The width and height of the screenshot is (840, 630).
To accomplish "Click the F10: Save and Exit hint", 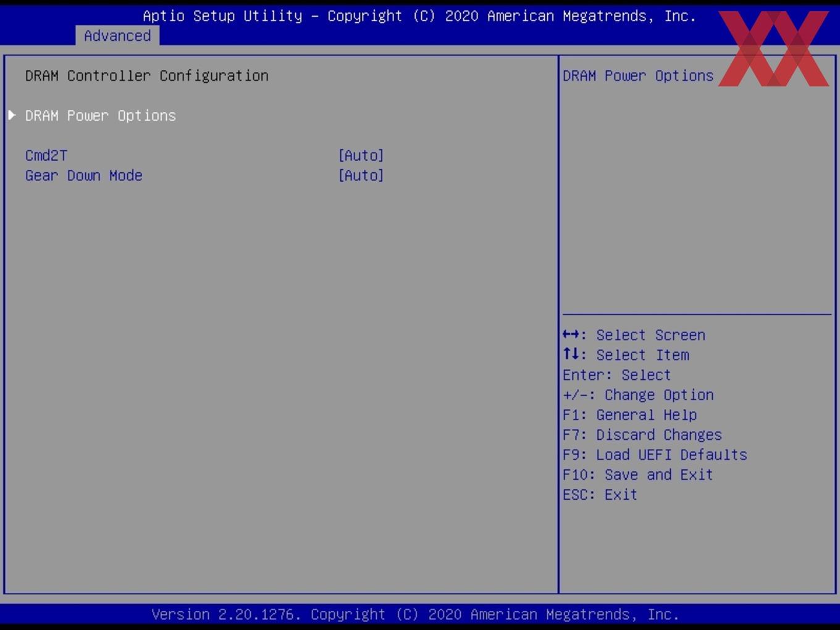I will pyautogui.click(x=638, y=474).
